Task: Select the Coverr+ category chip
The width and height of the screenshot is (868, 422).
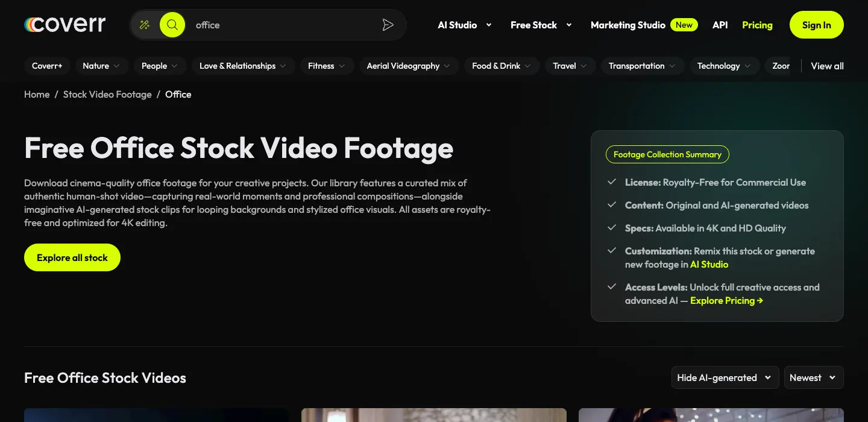Action: coord(47,66)
